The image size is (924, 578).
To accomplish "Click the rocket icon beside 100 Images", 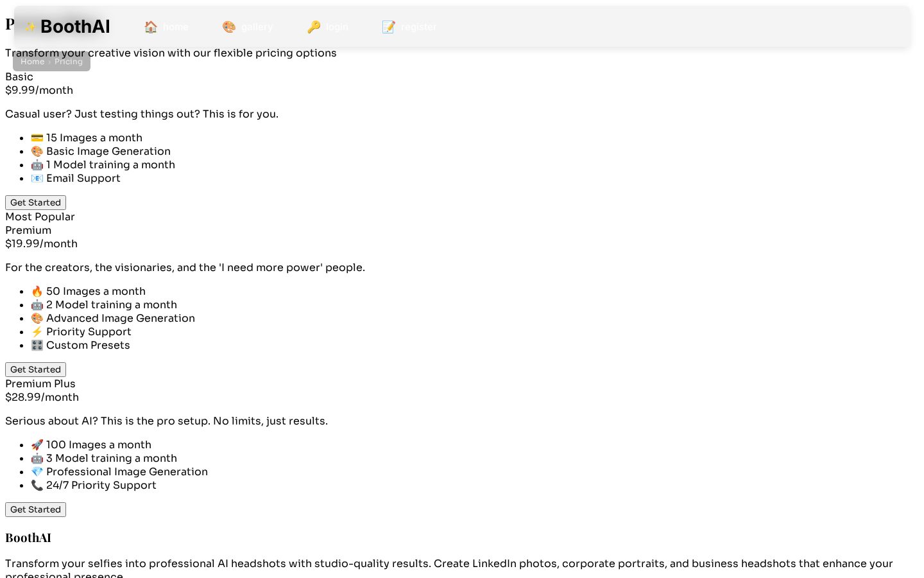I will [x=37, y=444].
